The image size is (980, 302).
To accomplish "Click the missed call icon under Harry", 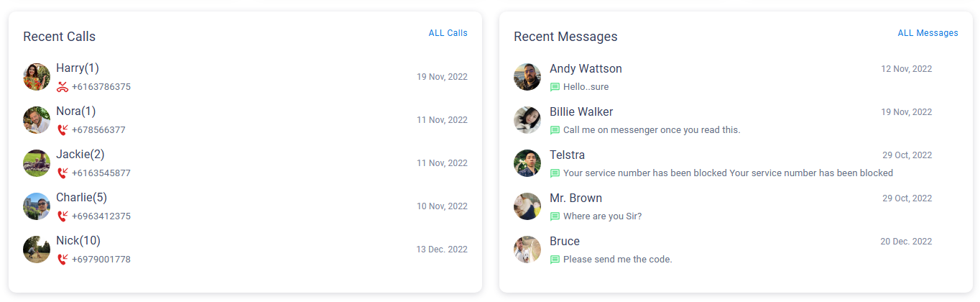I will tap(63, 87).
